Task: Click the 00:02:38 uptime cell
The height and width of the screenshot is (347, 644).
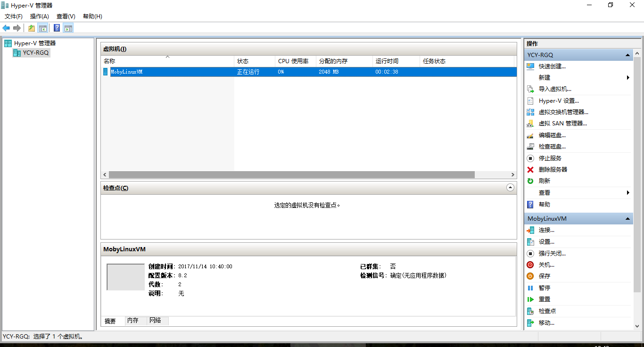Action: point(387,72)
